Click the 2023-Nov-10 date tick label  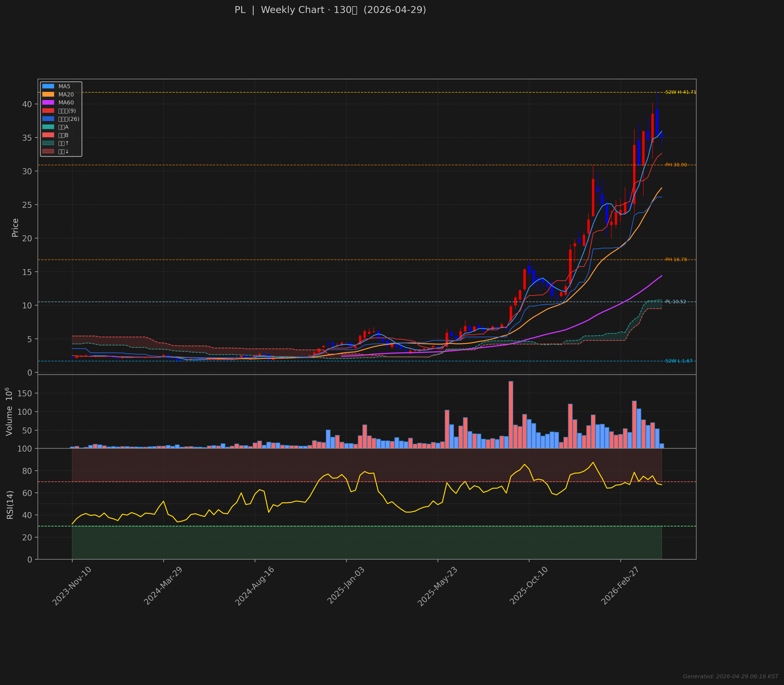click(x=72, y=586)
